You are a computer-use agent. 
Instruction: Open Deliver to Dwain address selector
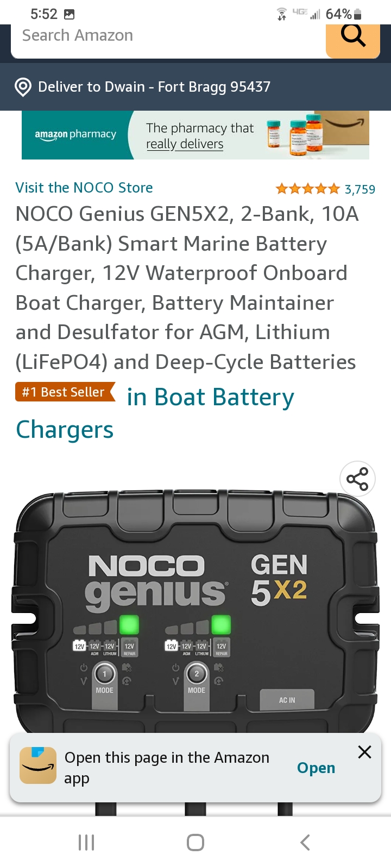pos(154,87)
